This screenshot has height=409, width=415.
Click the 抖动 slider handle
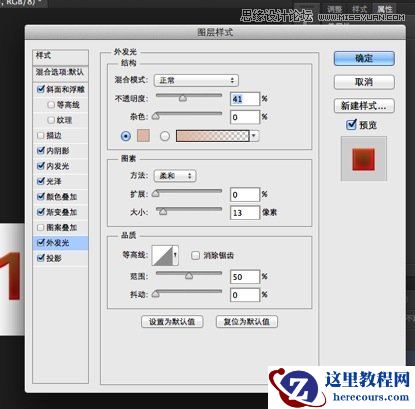pos(156,294)
